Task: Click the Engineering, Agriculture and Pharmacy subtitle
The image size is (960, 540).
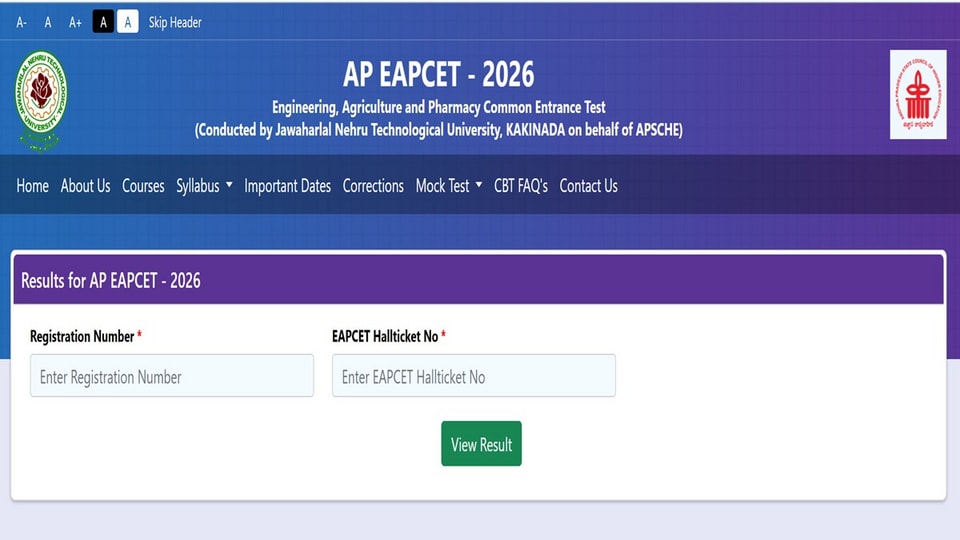Action: coord(438,107)
